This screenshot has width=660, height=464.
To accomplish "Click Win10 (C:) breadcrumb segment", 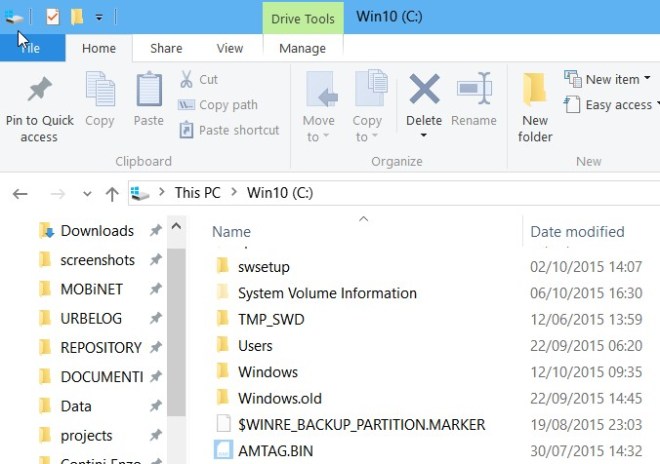I will (280, 193).
